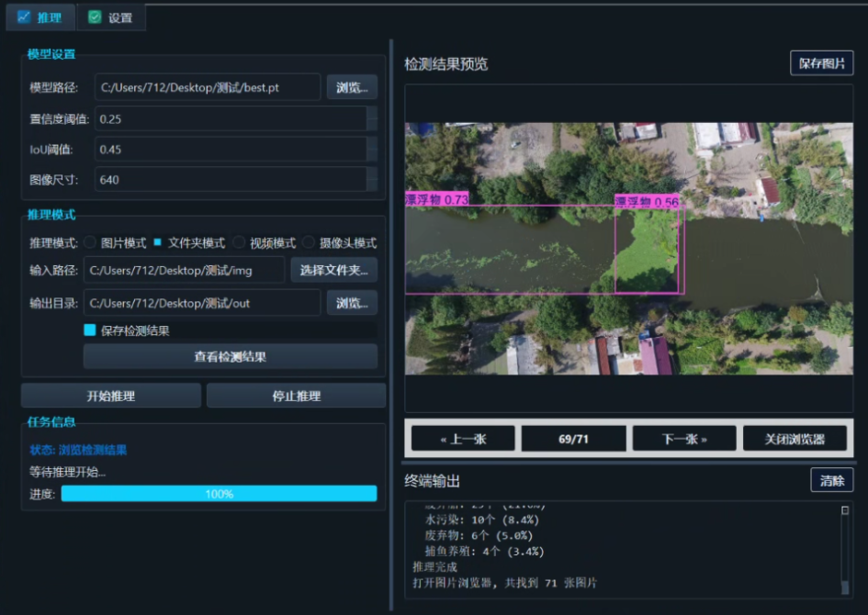Click 浏览… next to the 输出目录 field

point(352,302)
